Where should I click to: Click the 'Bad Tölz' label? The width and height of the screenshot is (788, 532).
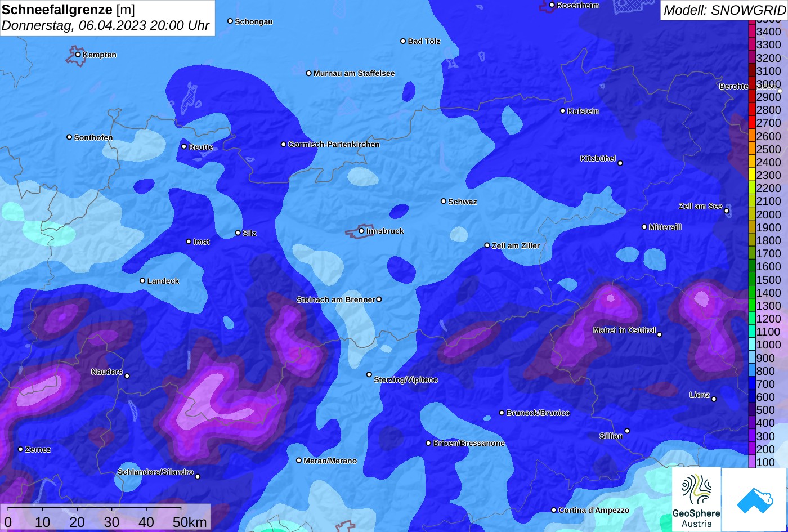coord(424,42)
